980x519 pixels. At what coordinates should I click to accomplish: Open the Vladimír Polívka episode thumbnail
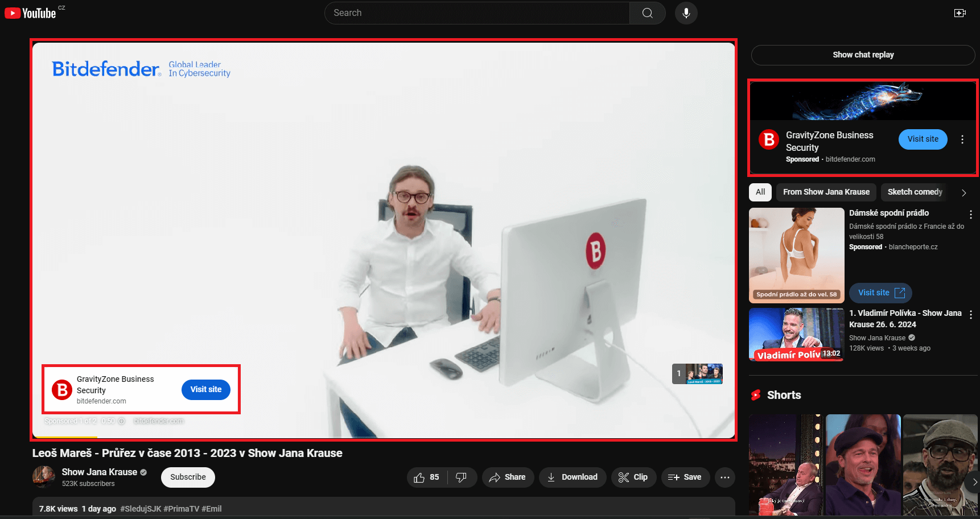pyautogui.click(x=796, y=335)
